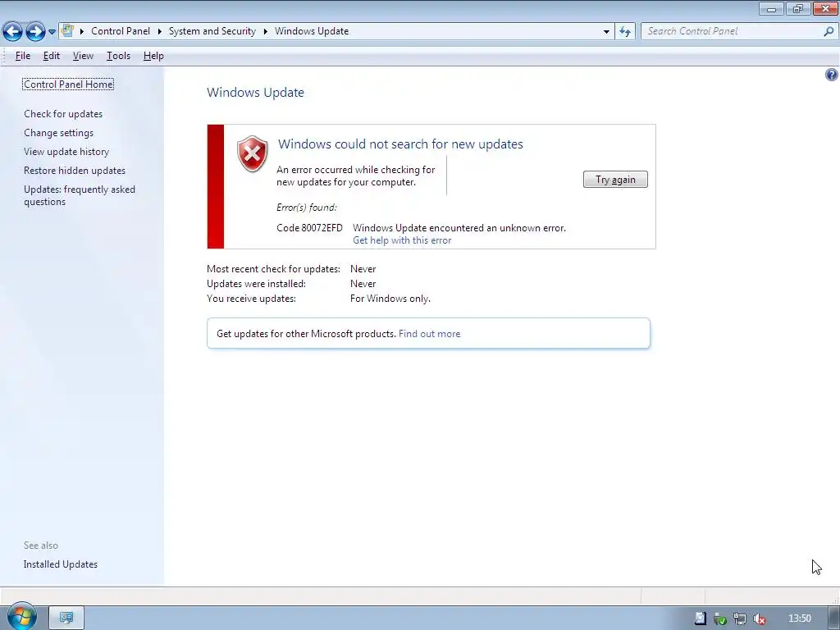Click 'Windows could not search for new updates'

(x=400, y=144)
